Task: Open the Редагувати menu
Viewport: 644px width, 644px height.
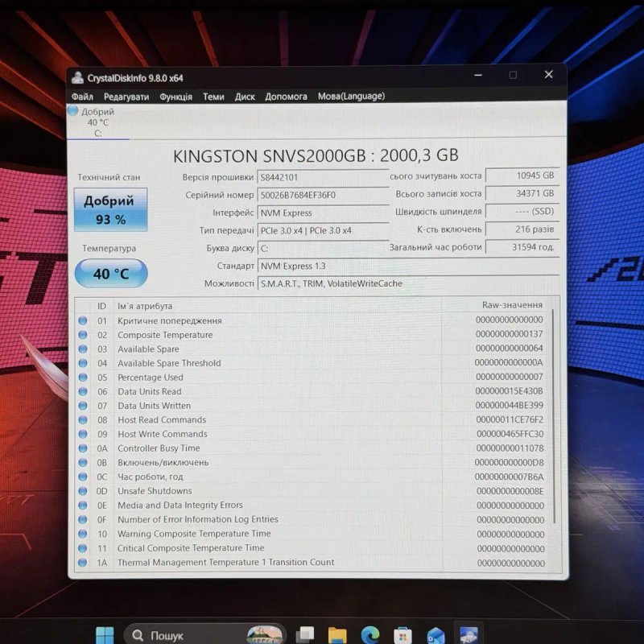Action: pyautogui.click(x=126, y=97)
